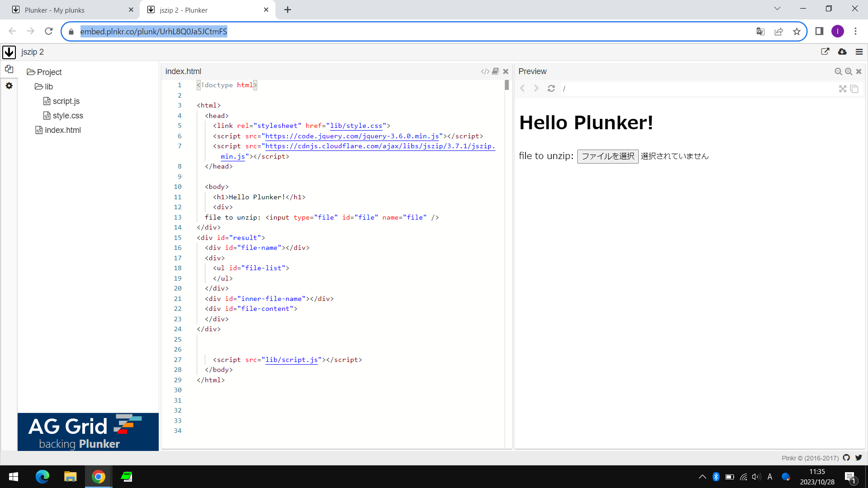This screenshot has height=488, width=868.
Task: Zoom in the preview pane
Action: click(x=849, y=71)
